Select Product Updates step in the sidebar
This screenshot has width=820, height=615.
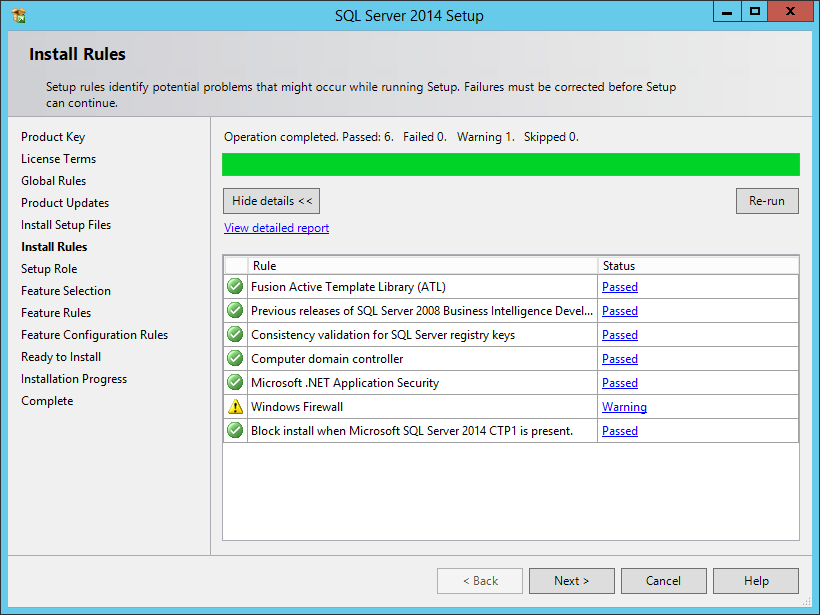point(64,202)
